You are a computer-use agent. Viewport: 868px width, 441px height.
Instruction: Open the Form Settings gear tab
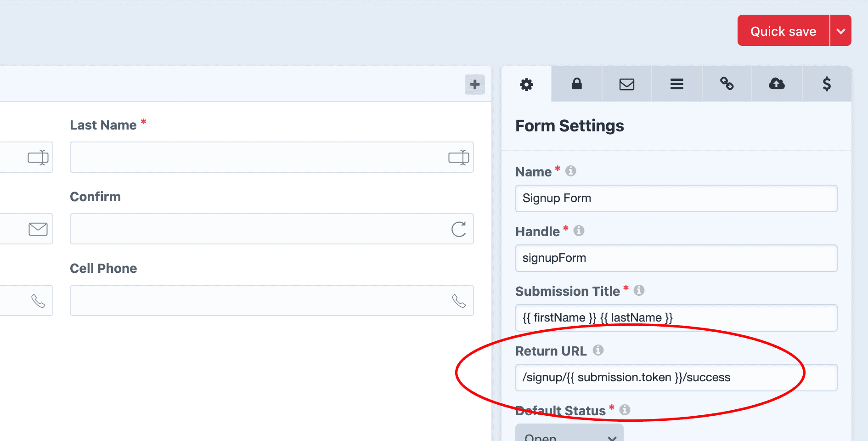pyautogui.click(x=526, y=84)
